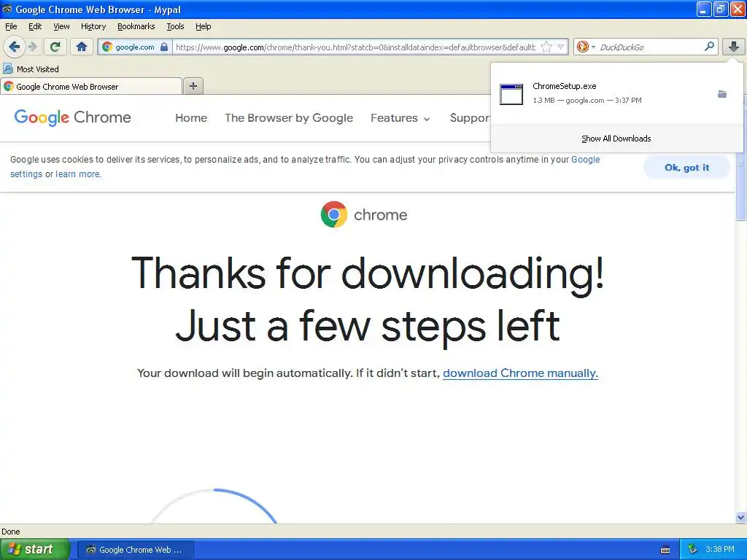Click Google Chrome Web taskbar button
The width and height of the screenshot is (747, 560).
(x=135, y=550)
